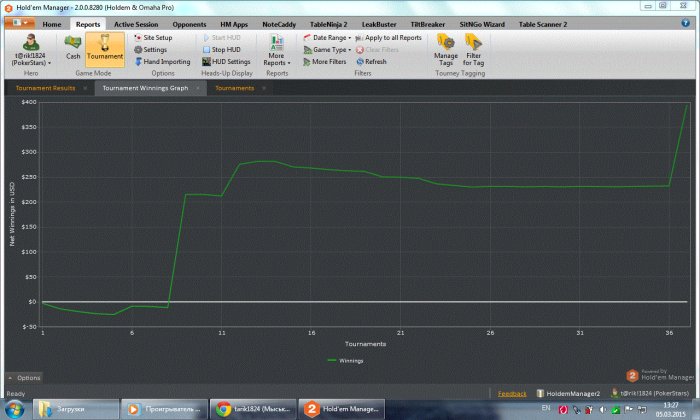Expand the Game Type dropdown
Viewport: 700px width, 420px height.
click(328, 49)
